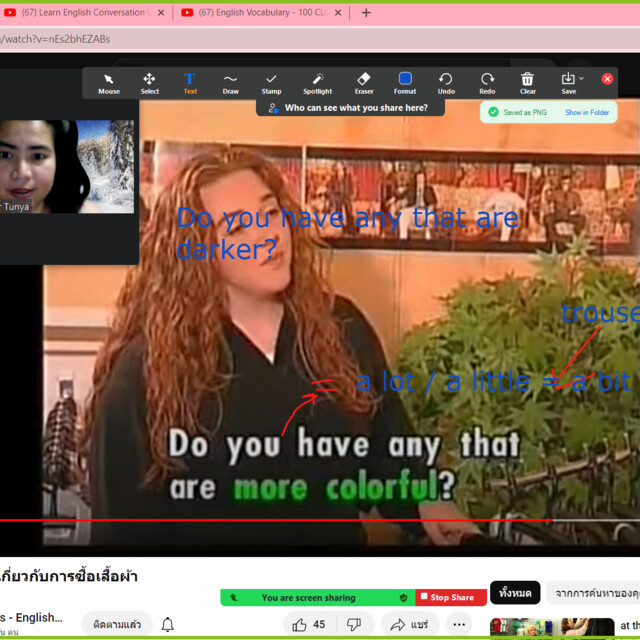Select the Mouse tool in annotation toolbar

109,84
